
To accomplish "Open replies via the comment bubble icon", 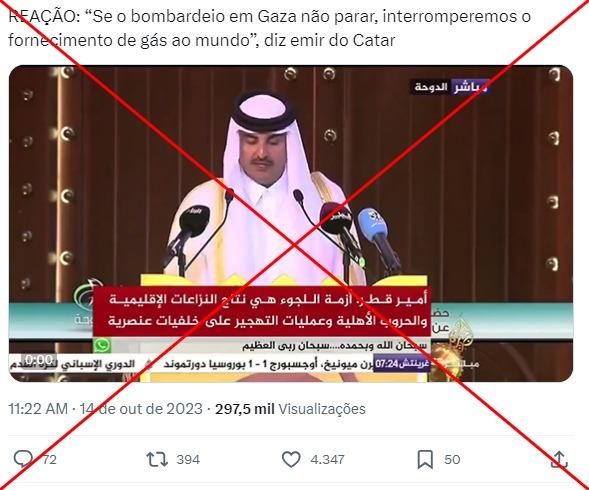I will pos(23,459).
